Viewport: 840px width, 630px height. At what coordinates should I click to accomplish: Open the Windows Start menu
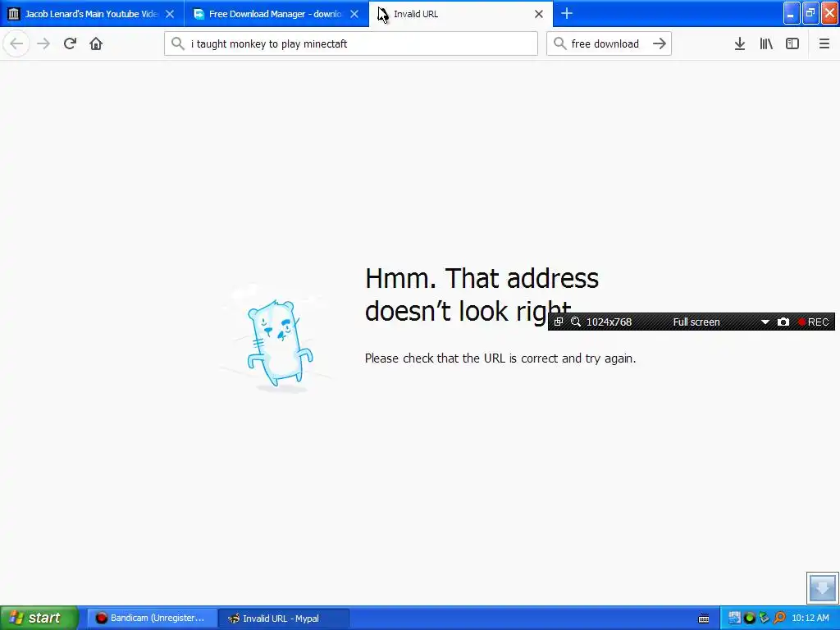tap(39, 619)
